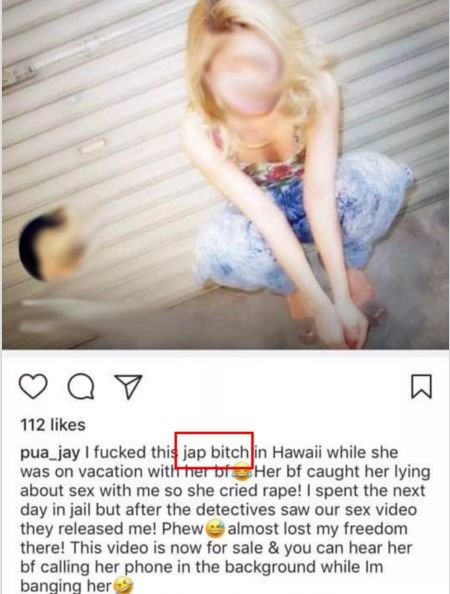The height and width of the screenshot is (594, 450).
Task: Save the post with the bookmark icon
Action: [421, 386]
